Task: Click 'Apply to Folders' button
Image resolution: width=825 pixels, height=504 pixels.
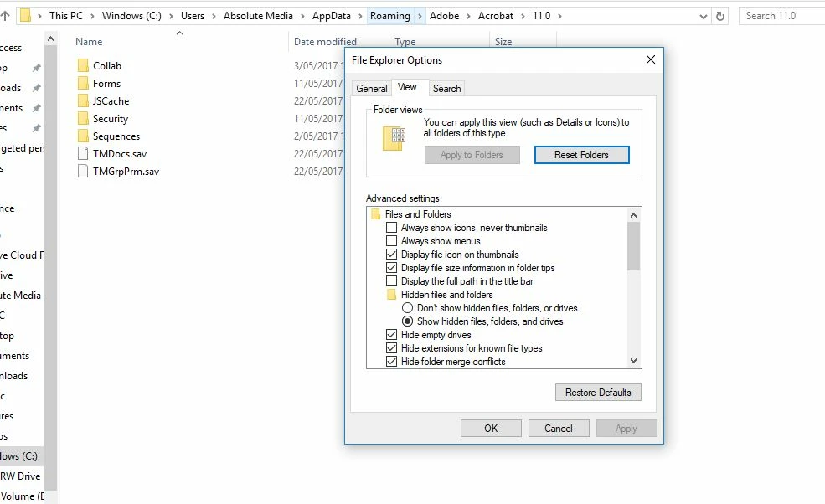Action: point(472,155)
